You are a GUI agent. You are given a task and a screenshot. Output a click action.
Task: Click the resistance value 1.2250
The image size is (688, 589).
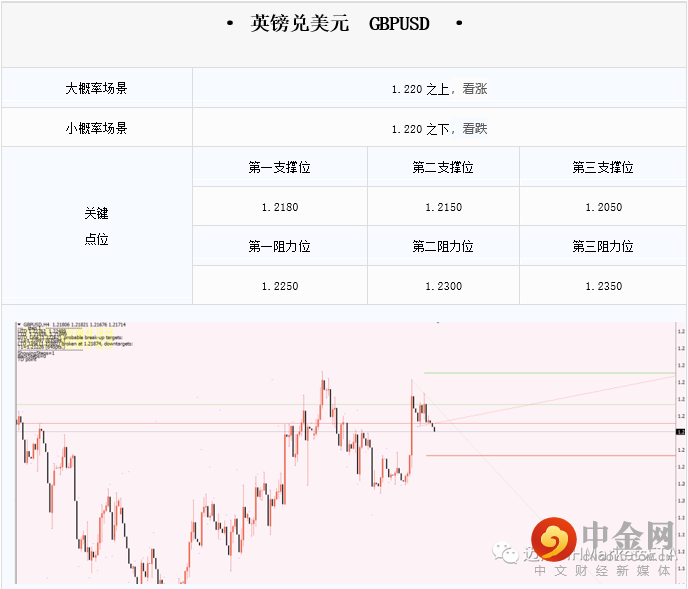click(280, 286)
